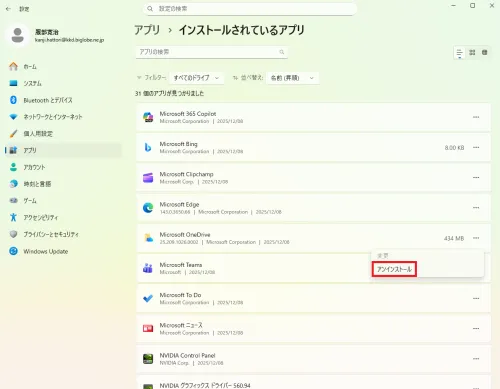Image resolution: width=500 pixels, height=389 pixels.
Task: Click the Microsoft Teams app icon
Action: (x=148, y=268)
